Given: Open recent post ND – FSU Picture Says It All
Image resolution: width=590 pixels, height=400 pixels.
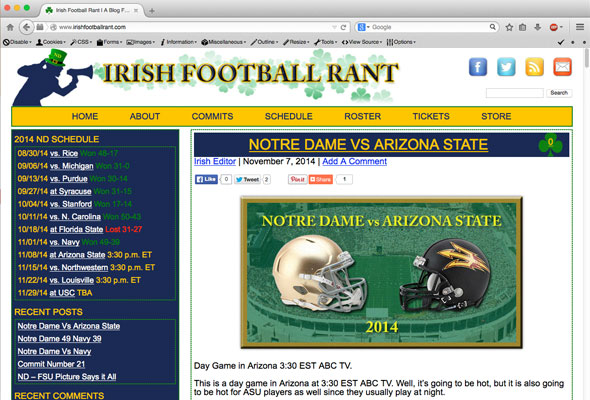Looking at the screenshot, I should click(x=67, y=377).
